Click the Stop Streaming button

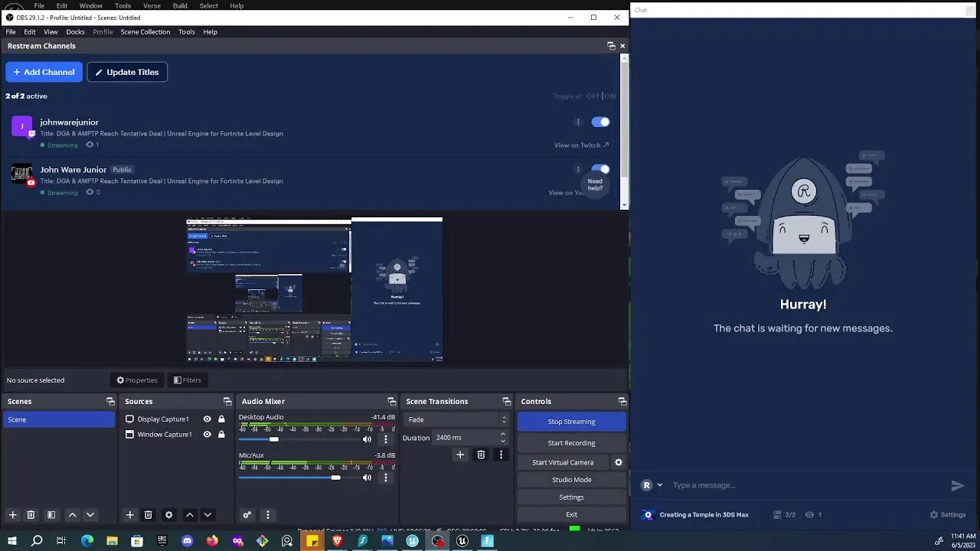(571, 422)
